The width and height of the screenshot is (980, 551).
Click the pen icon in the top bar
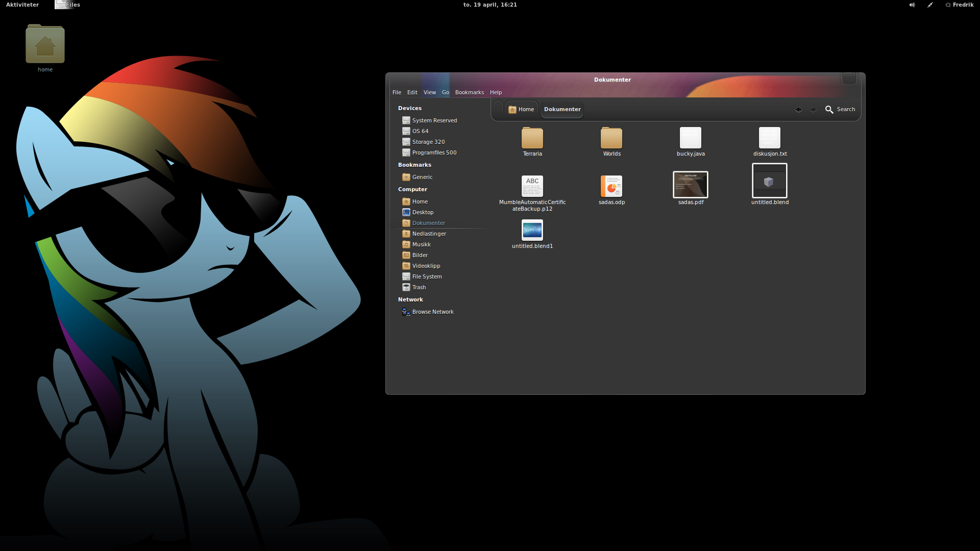point(930,5)
